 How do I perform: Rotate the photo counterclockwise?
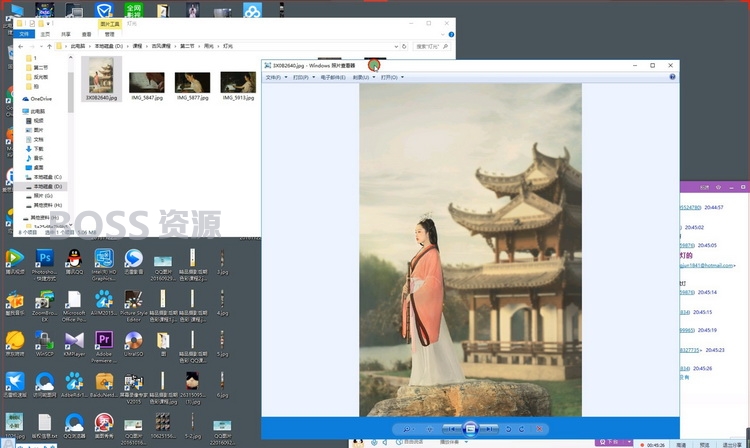point(508,429)
